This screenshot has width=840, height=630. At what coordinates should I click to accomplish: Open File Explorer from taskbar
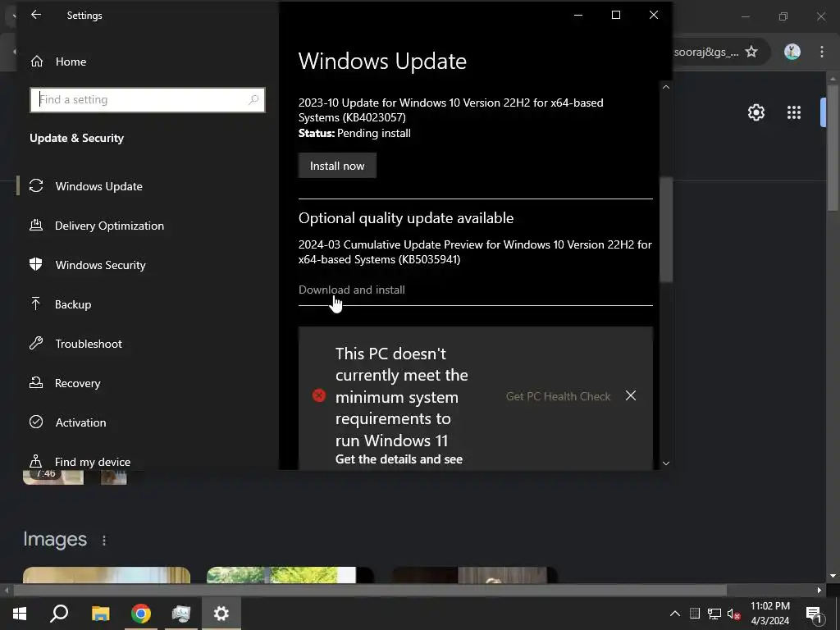100,614
